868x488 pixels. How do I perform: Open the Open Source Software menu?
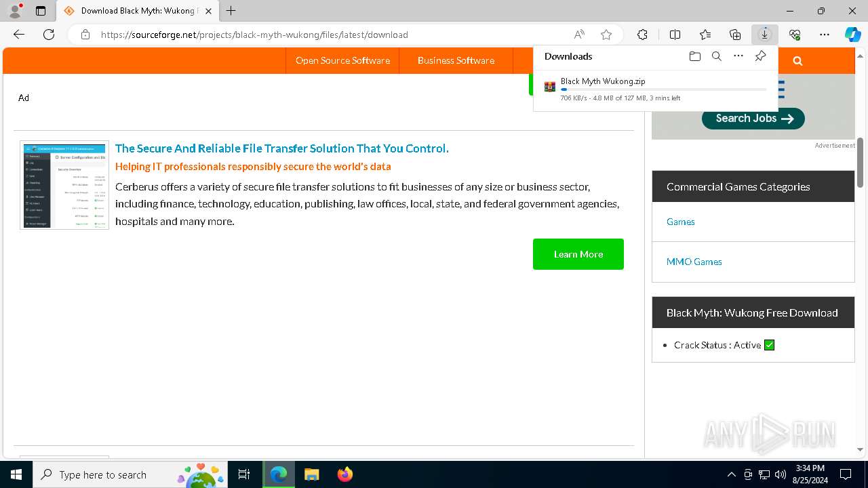(342, 60)
